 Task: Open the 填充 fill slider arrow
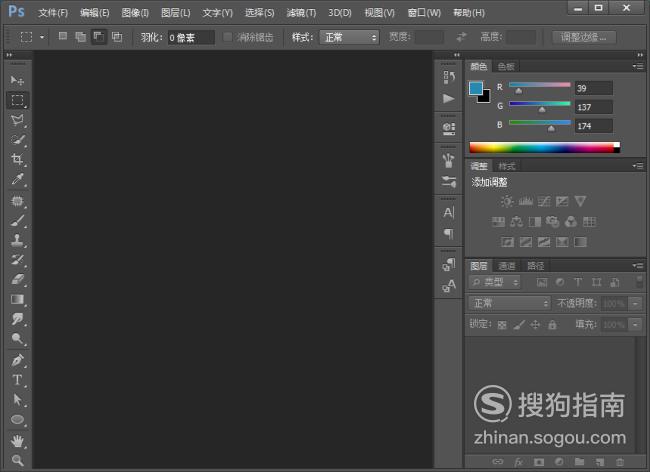pyautogui.click(x=635, y=324)
